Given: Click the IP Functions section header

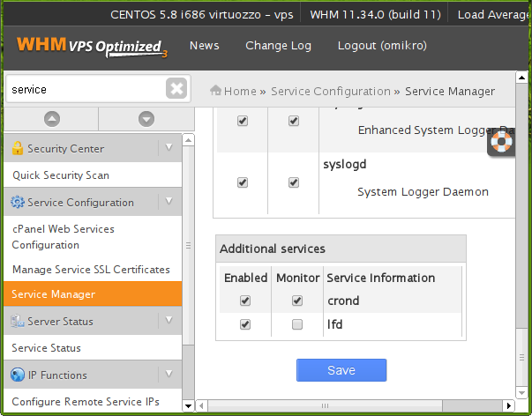Looking at the screenshot, I should [93, 375].
